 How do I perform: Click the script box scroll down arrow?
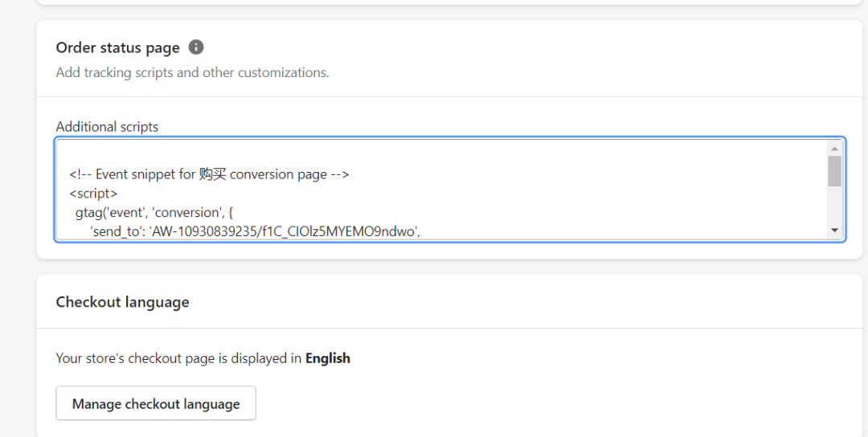pos(835,231)
